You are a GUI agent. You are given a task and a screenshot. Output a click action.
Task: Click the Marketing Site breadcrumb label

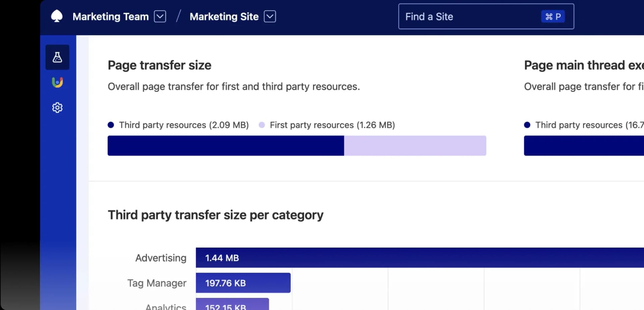224,16
